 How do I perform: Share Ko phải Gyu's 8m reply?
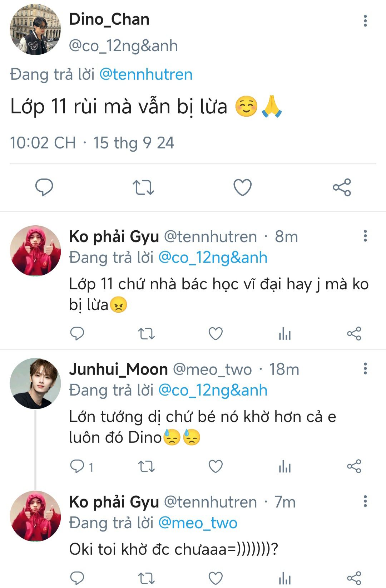click(x=354, y=334)
